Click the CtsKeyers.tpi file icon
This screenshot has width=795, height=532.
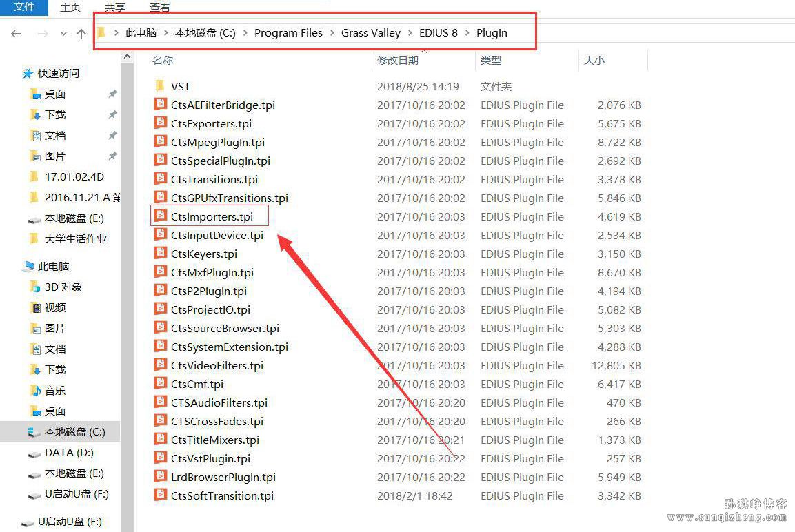[160, 254]
